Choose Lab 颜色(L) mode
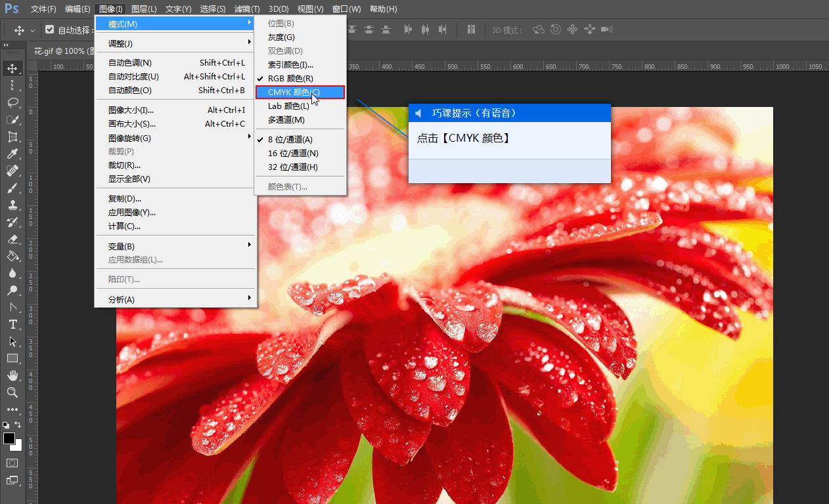The width and height of the screenshot is (829, 504). pos(300,106)
